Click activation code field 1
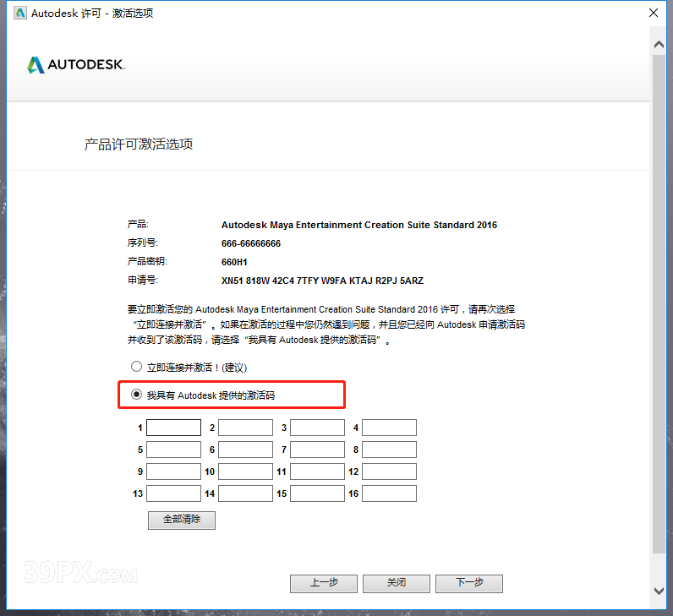673x616 pixels. (174, 428)
